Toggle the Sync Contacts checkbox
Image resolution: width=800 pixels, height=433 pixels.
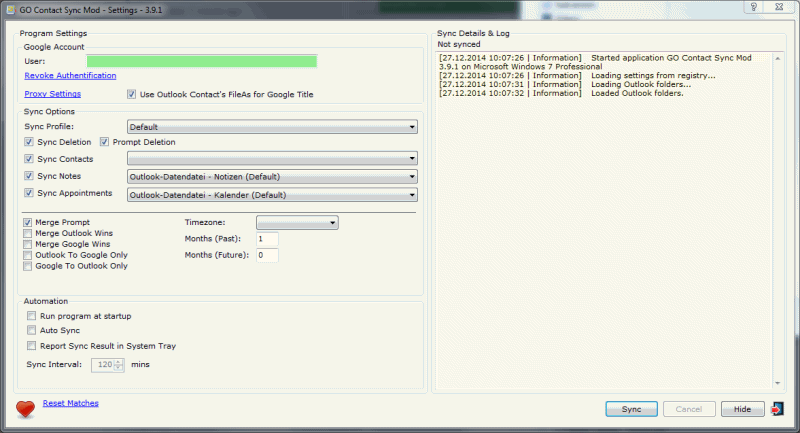29,159
